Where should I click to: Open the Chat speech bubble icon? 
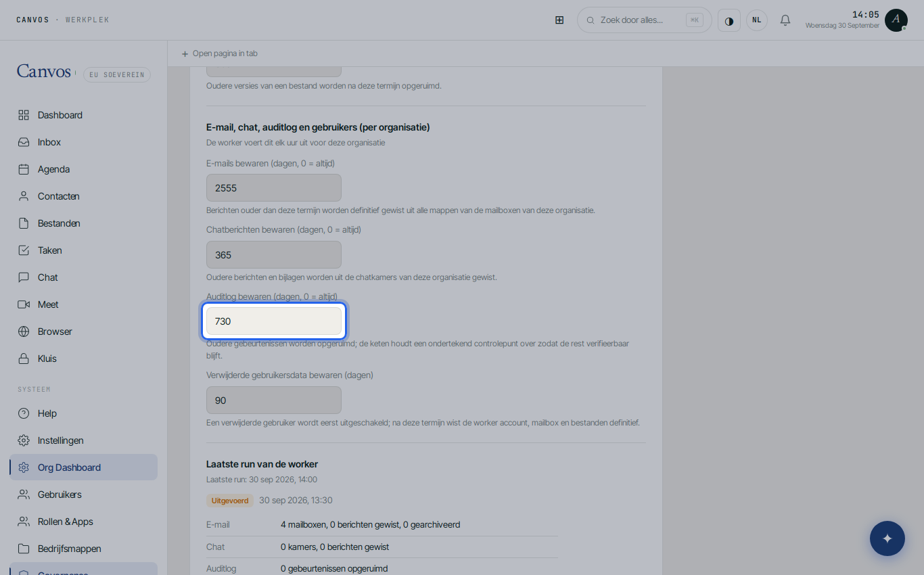[x=24, y=277]
